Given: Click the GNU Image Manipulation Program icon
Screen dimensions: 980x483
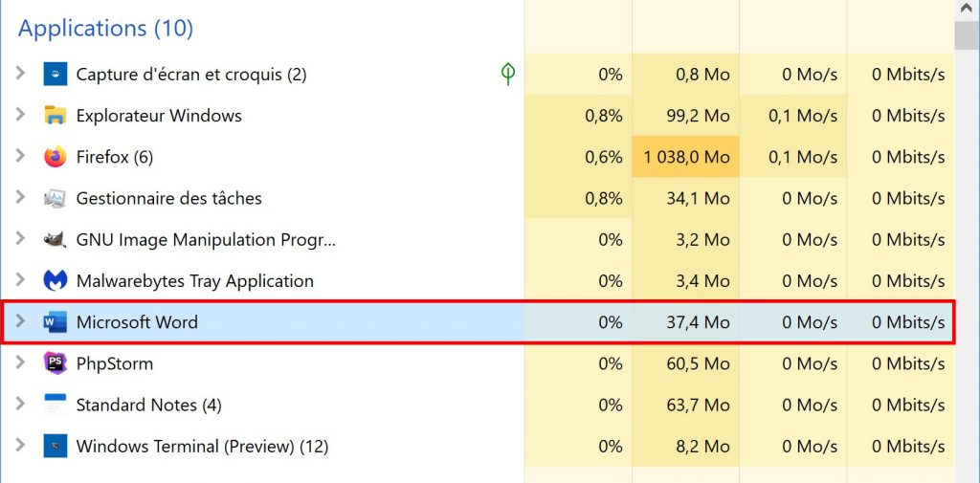Looking at the screenshot, I should click(56, 240).
